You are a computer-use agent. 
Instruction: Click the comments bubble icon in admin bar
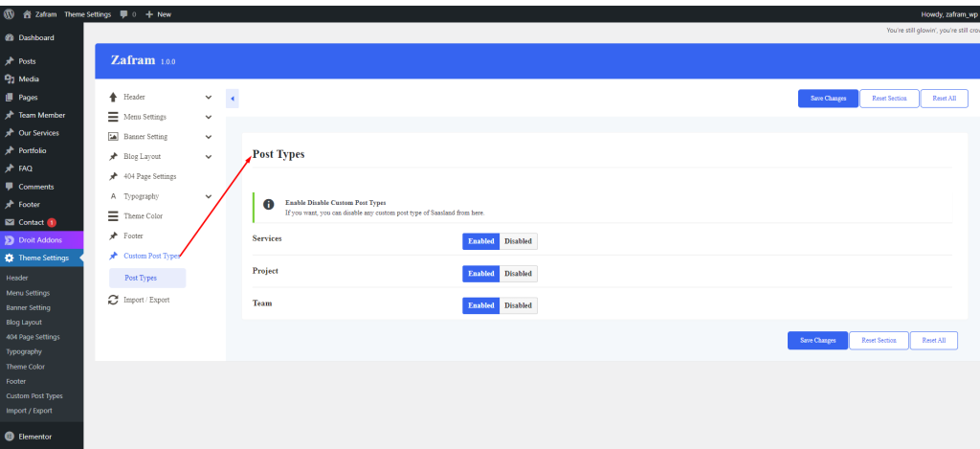[124, 14]
